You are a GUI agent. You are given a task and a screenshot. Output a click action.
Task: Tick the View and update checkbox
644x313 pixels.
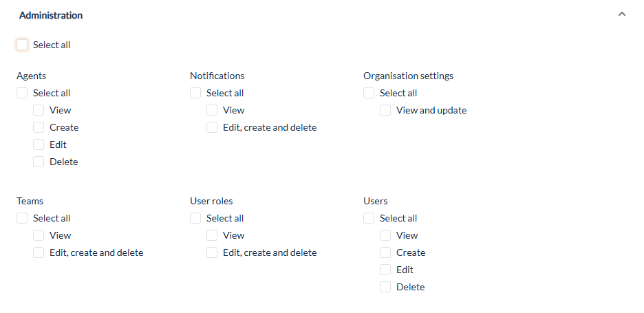tap(385, 111)
